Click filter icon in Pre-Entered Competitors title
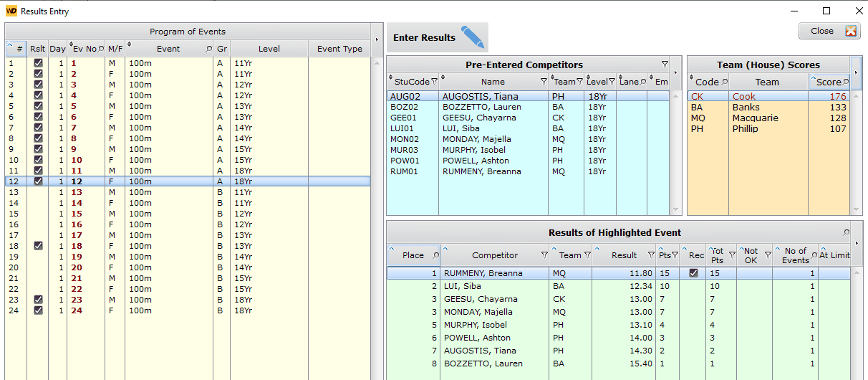The width and height of the screenshot is (868, 380). 665,65
